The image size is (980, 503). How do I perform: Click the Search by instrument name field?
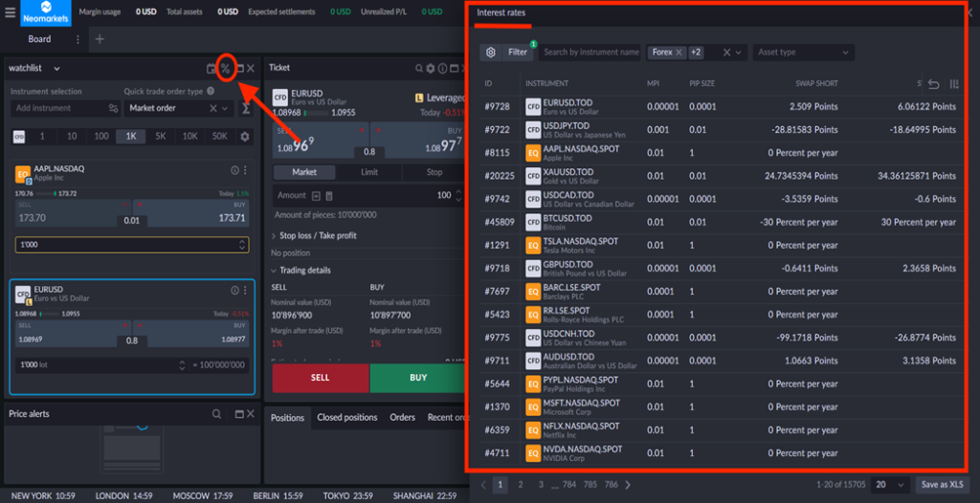click(590, 53)
